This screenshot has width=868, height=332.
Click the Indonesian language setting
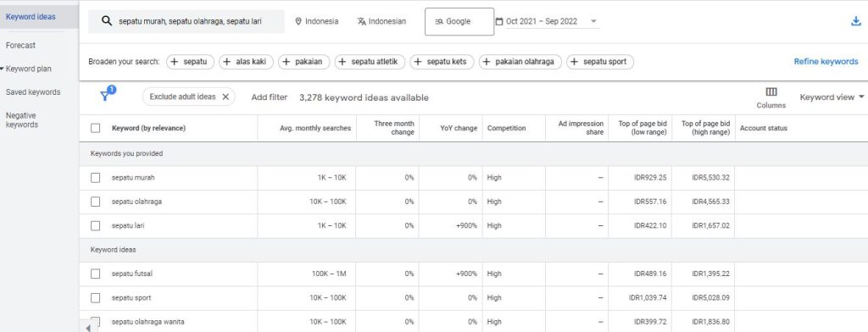[x=381, y=21]
